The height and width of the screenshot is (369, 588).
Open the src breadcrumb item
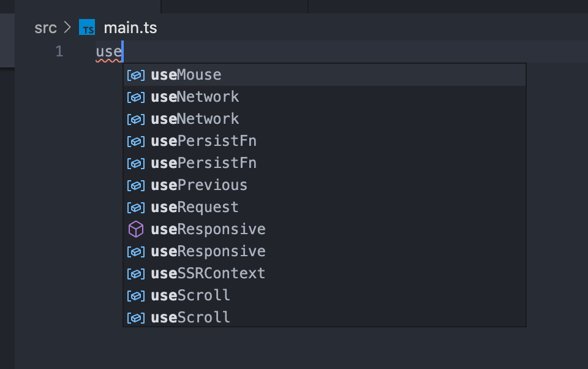(x=45, y=27)
